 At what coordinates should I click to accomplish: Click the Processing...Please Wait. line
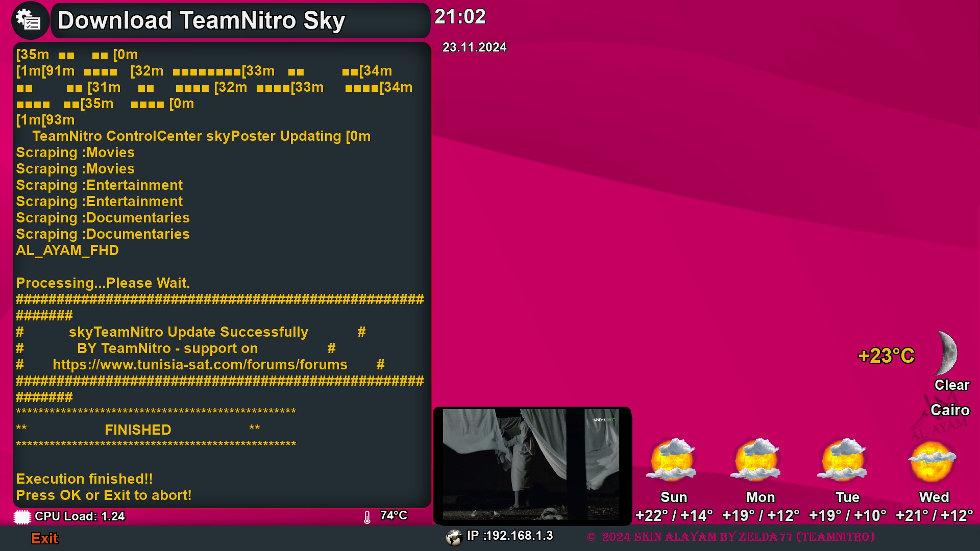pos(103,283)
